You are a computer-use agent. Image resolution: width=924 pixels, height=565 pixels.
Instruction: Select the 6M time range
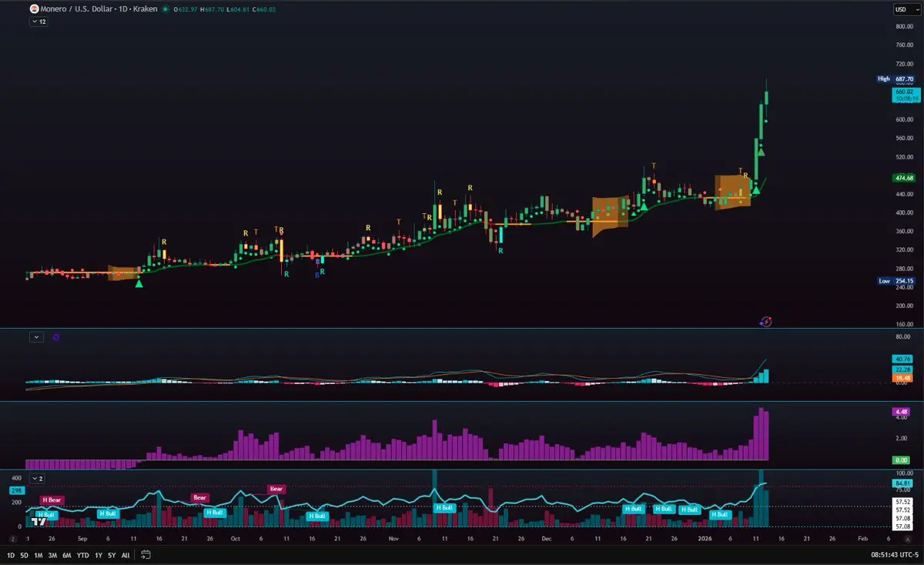(x=67, y=554)
